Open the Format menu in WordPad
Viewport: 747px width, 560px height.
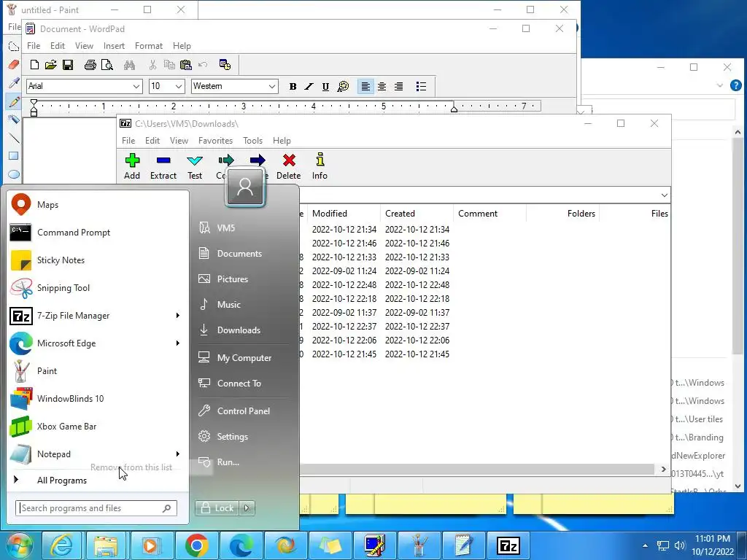[149, 46]
